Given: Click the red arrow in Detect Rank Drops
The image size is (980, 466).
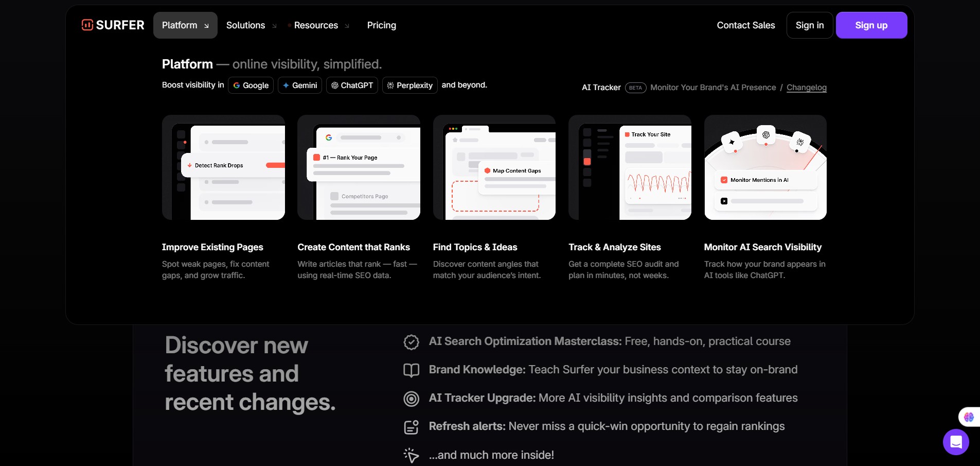Looking at the screenshot, I should click(x=189, y=165).
